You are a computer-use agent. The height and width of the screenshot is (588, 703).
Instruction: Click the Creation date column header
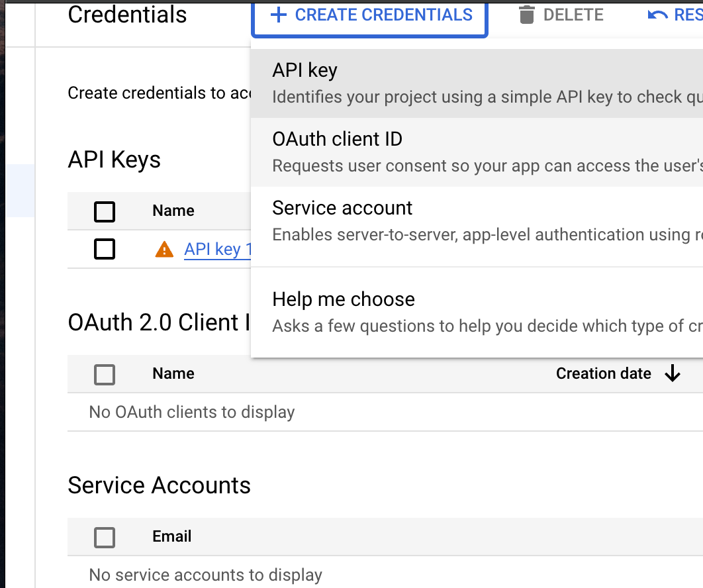click(604, 373)
